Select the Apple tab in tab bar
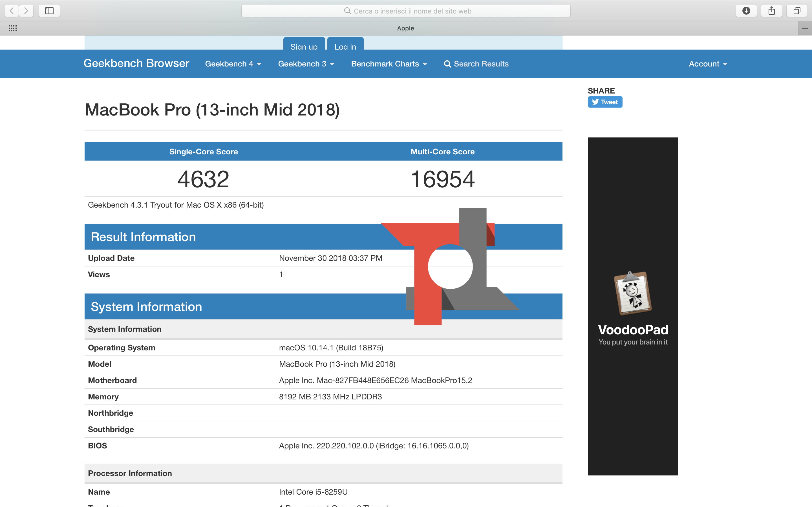 [x=405, y=28]
